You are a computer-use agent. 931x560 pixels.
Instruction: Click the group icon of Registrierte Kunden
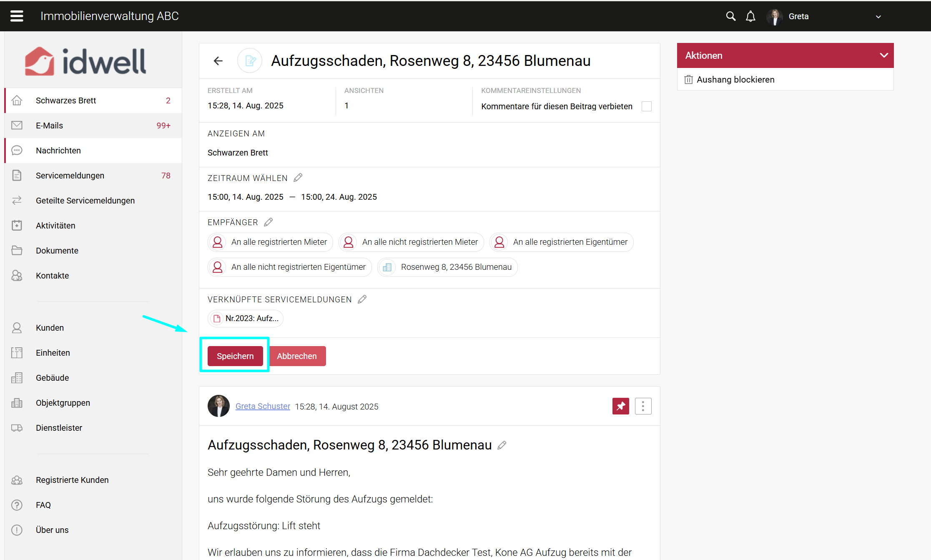[x=17, y=480]
